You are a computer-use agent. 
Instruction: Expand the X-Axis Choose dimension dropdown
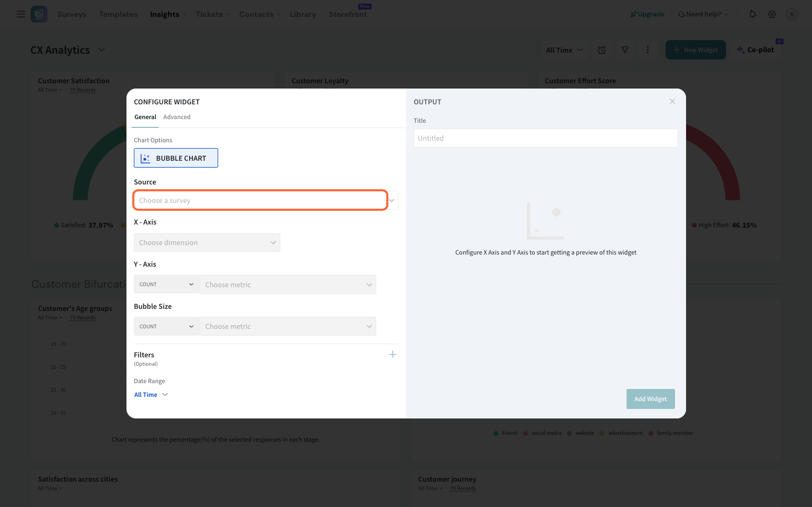point(207,242)
